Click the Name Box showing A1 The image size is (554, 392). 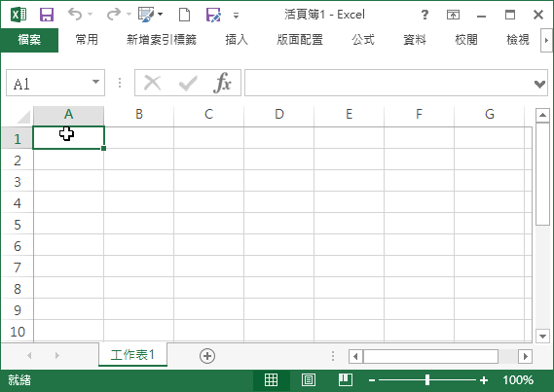(x=49, y=83)
